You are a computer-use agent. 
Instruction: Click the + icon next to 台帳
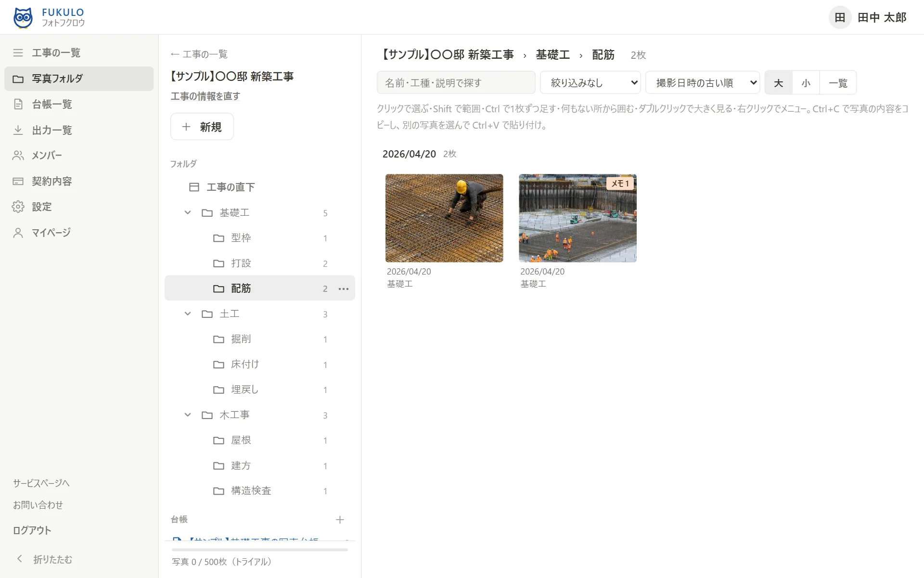click(x=340, y=520)
